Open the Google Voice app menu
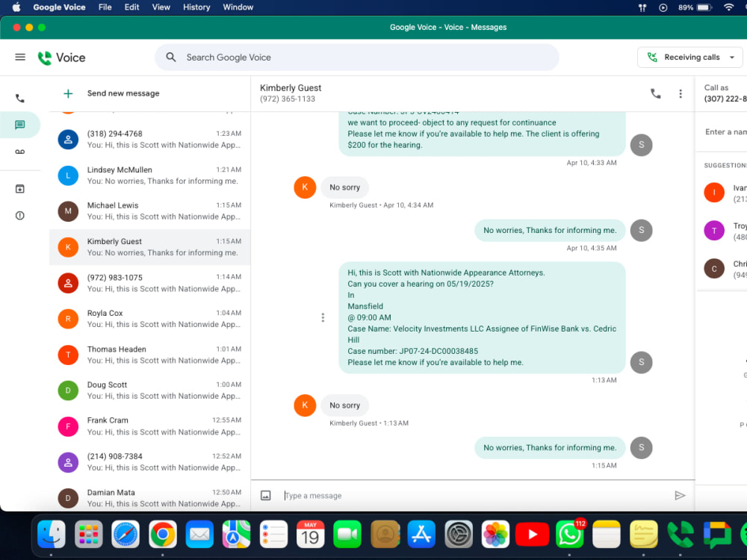 (59, 7)
